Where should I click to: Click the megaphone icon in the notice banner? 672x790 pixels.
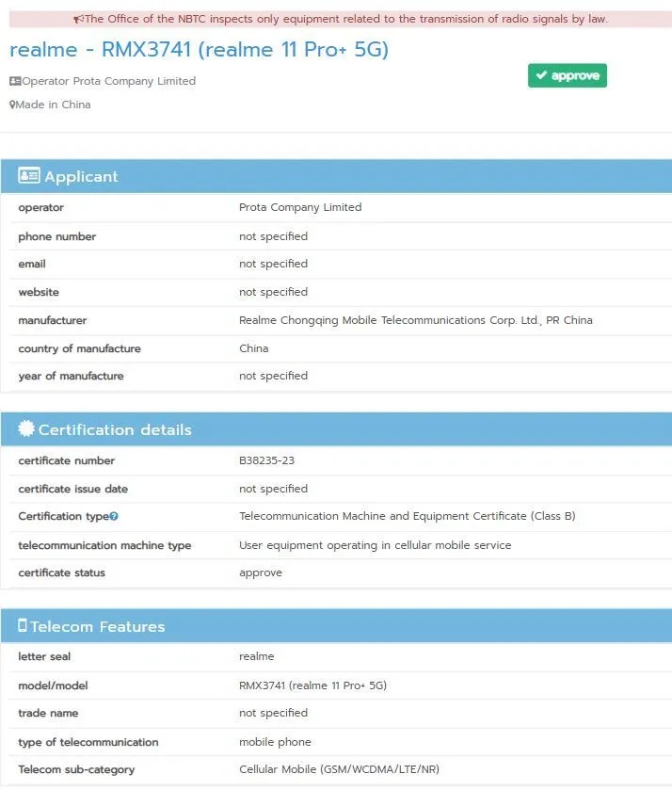(x=78, y=19)
